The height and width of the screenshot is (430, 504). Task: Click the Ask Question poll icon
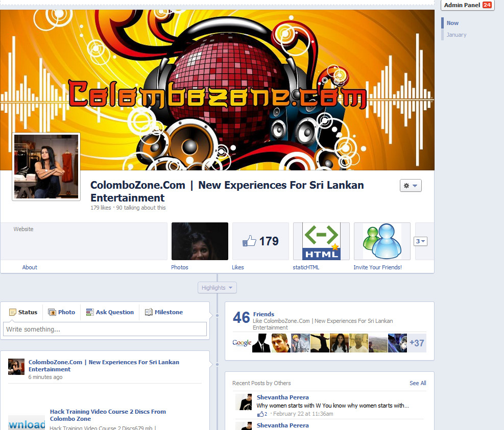coord(90,312)
